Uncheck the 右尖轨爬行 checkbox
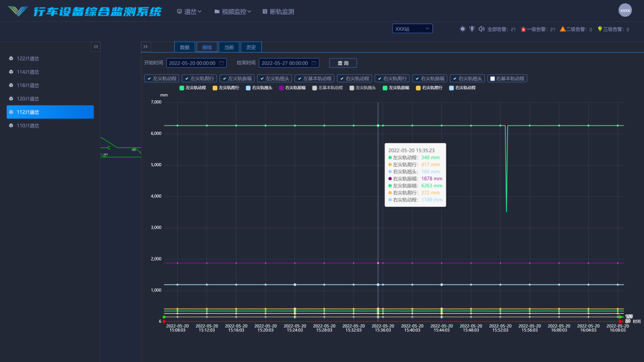 coord(380,79)
